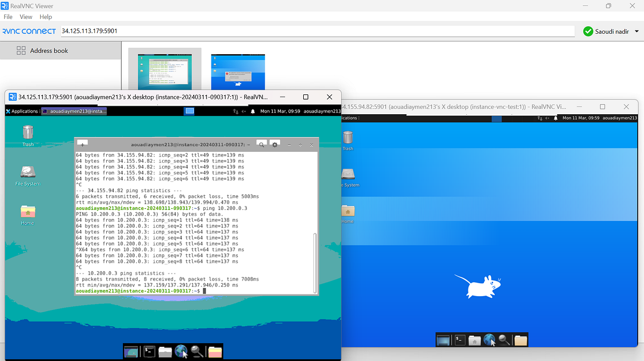The image size is (644, 361).
Task: Click the leftmost teal app icon in the dock
Action: pyautogui.click(x=131, y=351)
